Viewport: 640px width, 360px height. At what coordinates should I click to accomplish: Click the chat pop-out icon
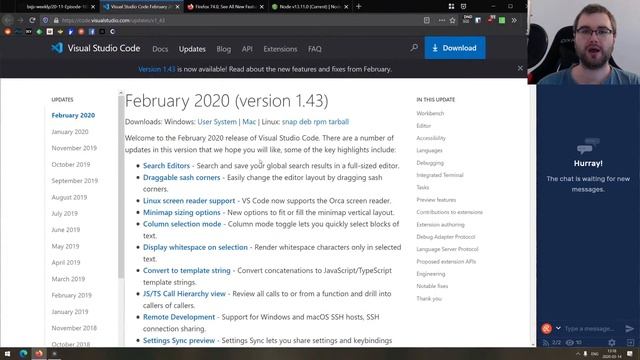[630, 342]
